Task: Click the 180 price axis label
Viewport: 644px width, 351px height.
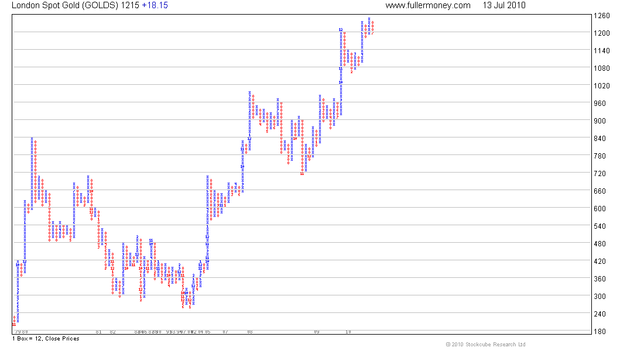Action: pyautogui.click(x=600, y=331)
